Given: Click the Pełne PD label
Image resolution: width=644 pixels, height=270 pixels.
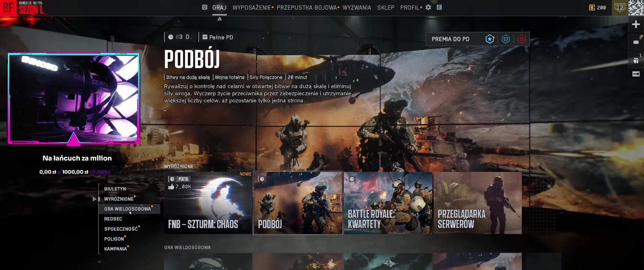Looking at the screenshot, I should coord(221,37).
